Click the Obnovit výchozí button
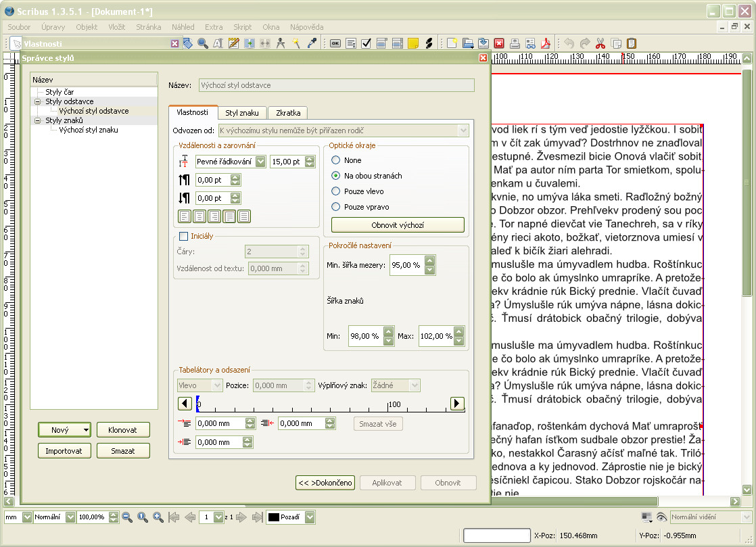Screen dimensions: 756x547 tap(398, 224)
